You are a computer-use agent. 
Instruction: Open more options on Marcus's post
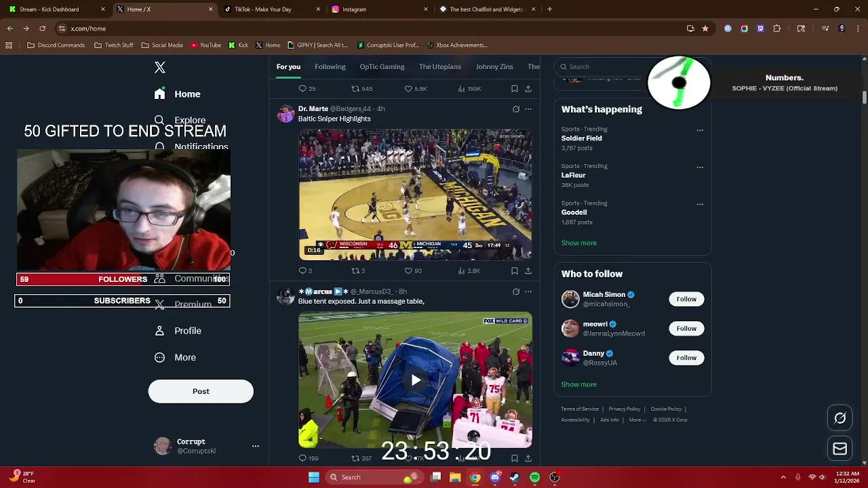(x=528, y=291)
